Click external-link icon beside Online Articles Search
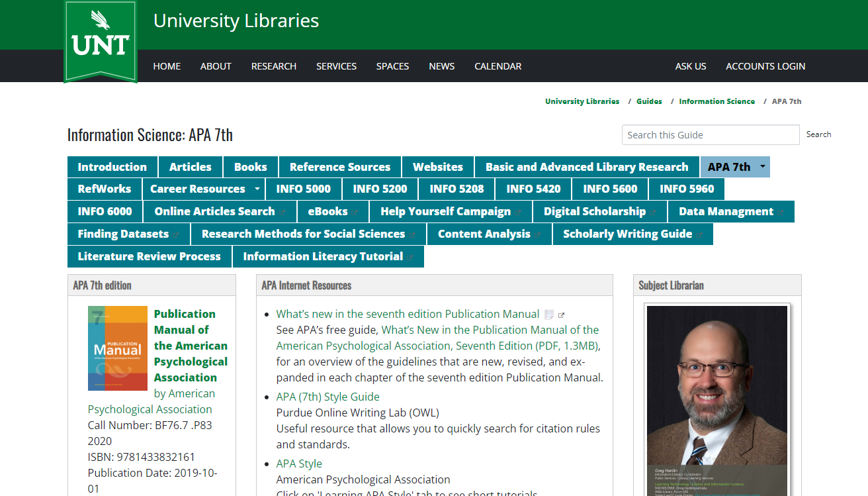 pyautogui.click(x=282, y=213)
